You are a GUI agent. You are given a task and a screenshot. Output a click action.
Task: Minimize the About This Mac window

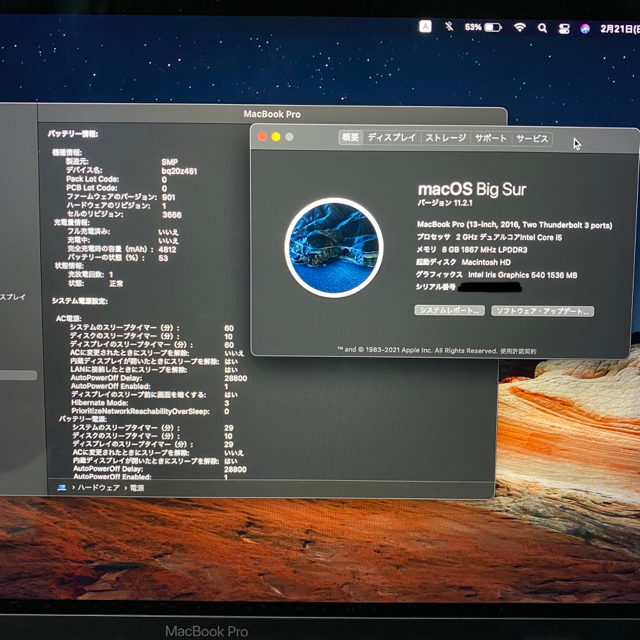point(276,137)
